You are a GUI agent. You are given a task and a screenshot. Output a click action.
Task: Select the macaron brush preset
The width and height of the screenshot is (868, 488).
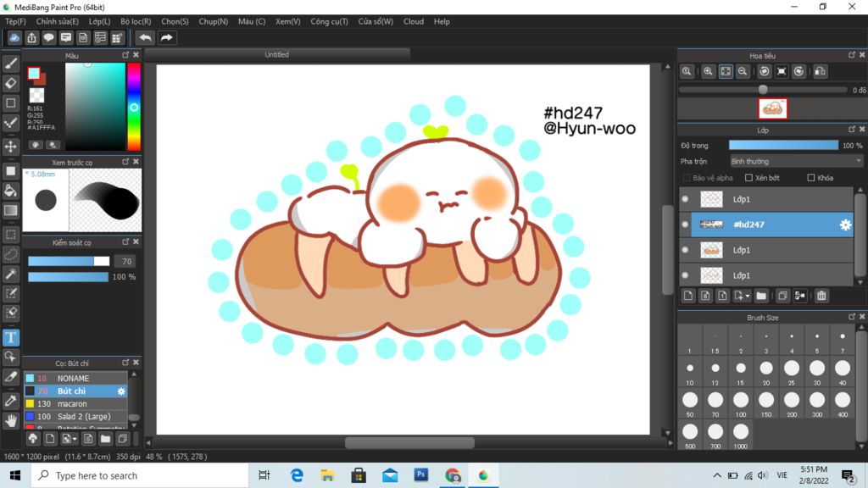tap(72, 404)
